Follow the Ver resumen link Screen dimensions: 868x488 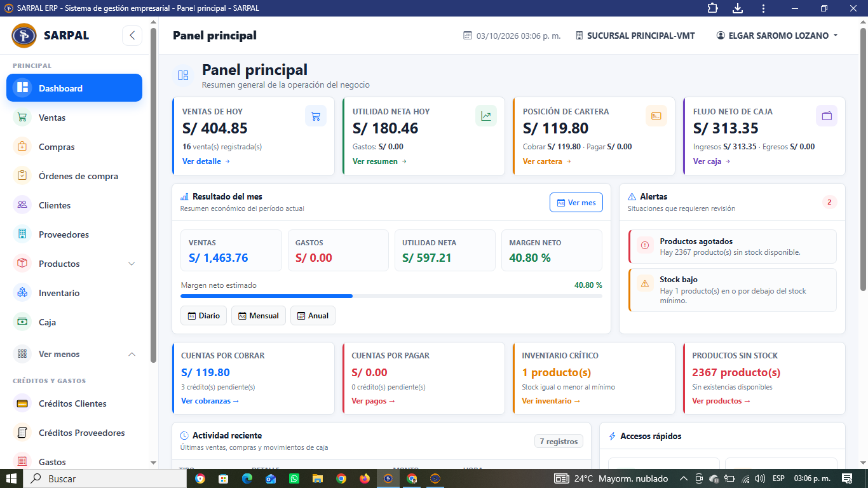380,161
